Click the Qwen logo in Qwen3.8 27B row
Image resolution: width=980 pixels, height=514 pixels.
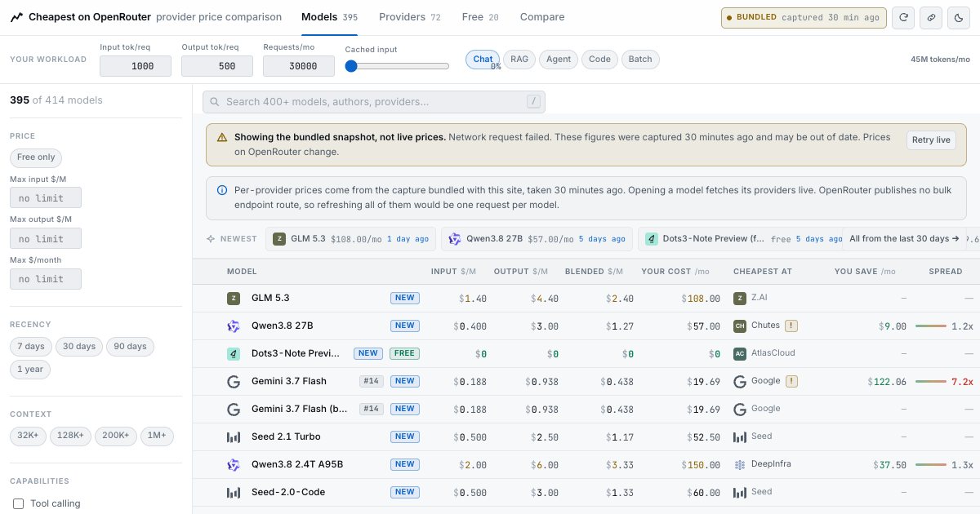234,326
